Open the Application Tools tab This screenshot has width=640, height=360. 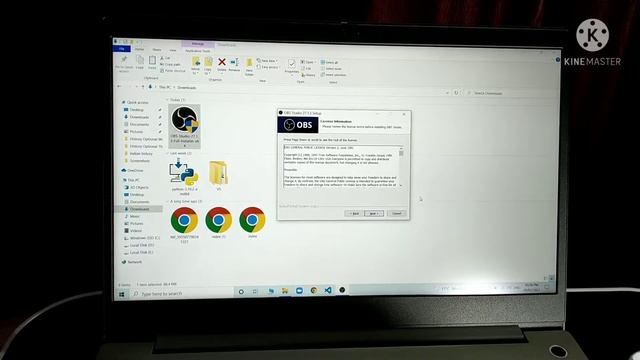[198, 51]
